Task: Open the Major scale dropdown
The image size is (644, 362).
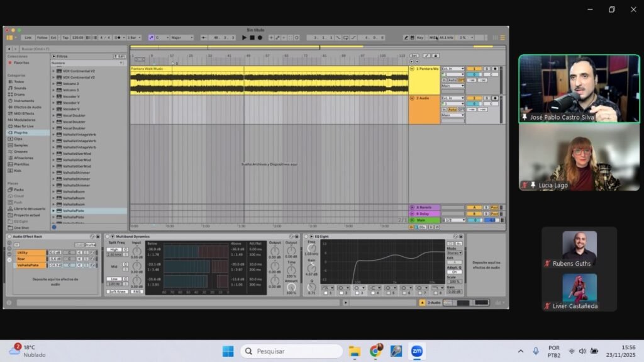Action: point(182,37)
